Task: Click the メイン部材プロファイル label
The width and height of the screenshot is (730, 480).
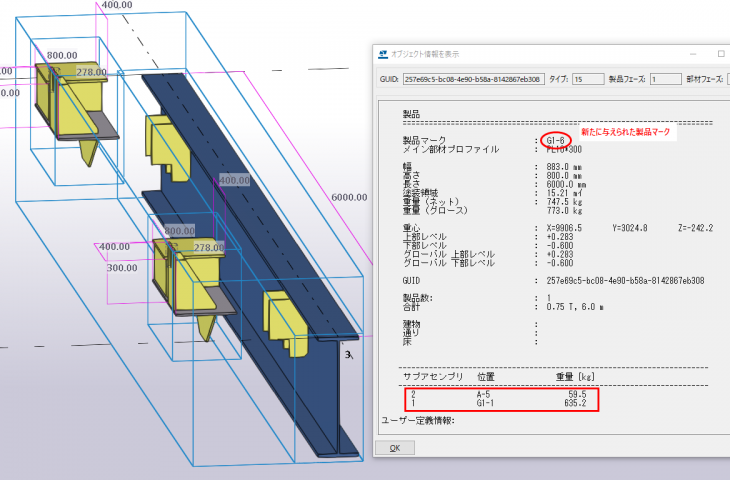Action: pyautogui.click(x=451, y=149)
